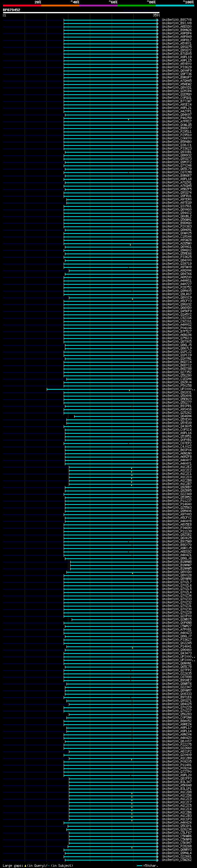This screenshot has width=197, height=868.
Task: Select UniRef100_Q9M3T2 label
Action: click(177, 162)
